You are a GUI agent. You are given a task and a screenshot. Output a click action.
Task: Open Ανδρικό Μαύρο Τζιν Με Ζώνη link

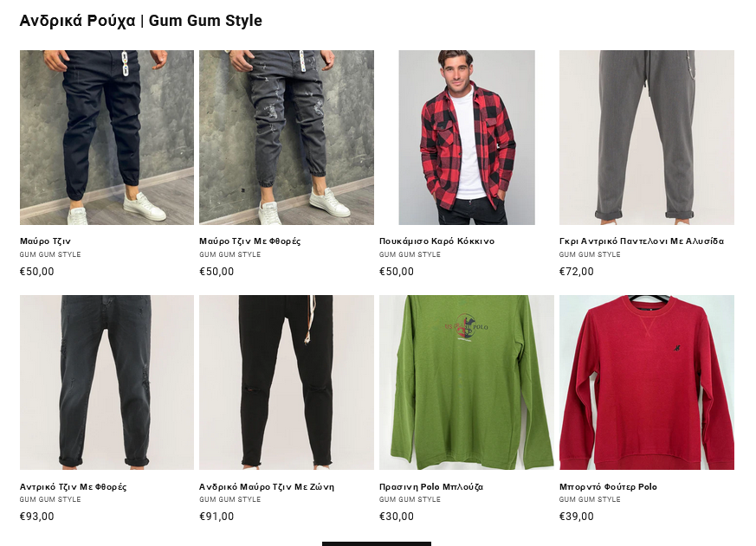tap(267, 486)
